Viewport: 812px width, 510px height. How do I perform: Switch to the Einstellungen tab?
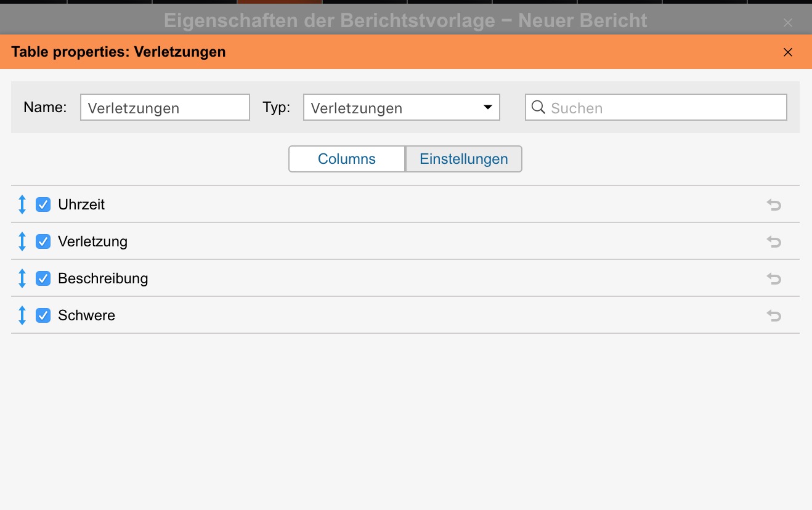(x=463, y=159)
